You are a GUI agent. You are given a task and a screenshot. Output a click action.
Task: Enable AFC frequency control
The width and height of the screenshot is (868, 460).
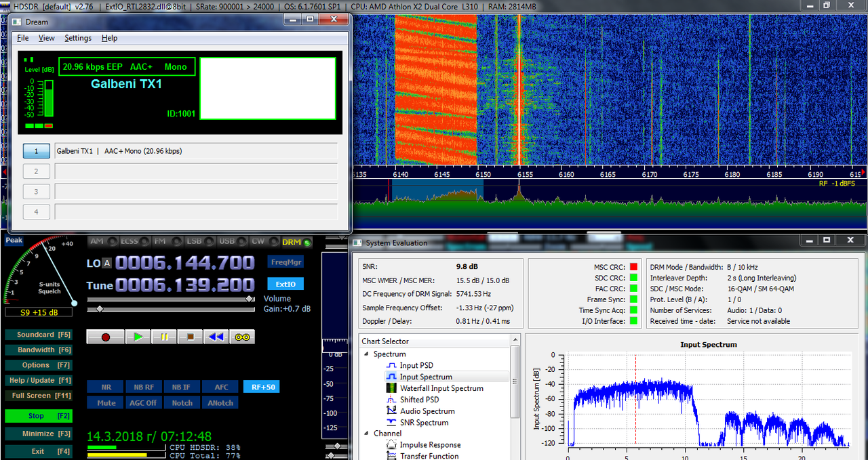click(x=221, y=387)
